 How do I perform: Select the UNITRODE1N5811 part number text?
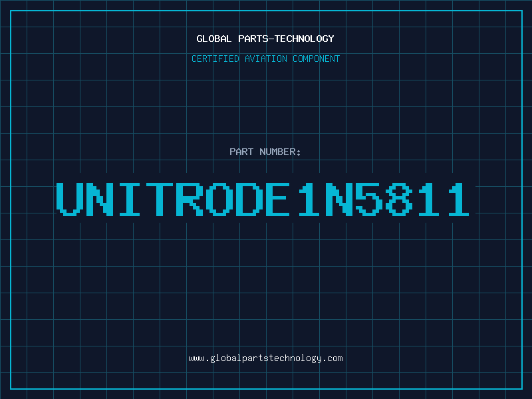point(263,199)
